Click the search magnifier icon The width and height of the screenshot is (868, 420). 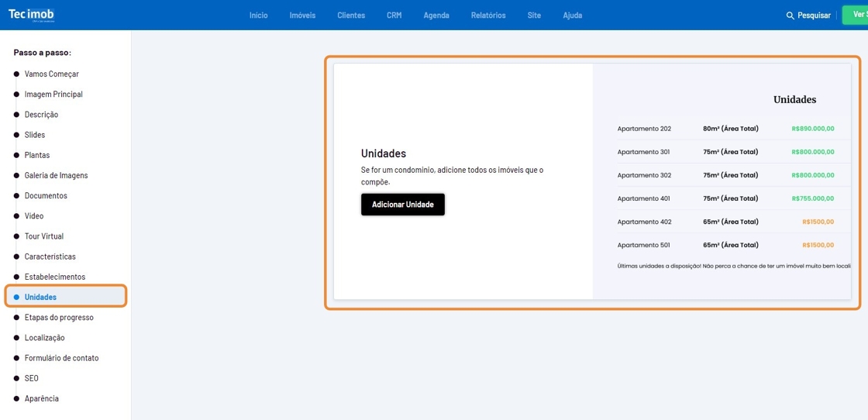click(x=790, y=15)
